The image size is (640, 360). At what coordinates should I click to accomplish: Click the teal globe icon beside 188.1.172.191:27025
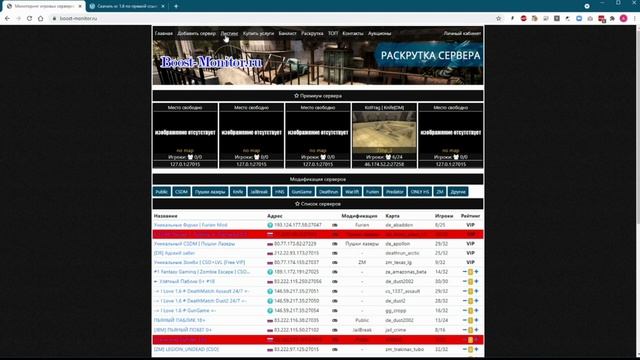270,272
